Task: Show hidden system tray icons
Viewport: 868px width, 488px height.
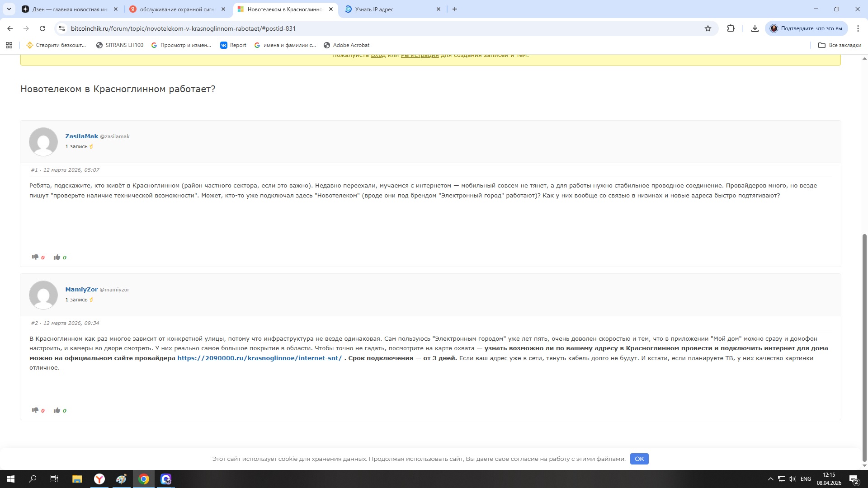Action: click(x=770, y=479)
